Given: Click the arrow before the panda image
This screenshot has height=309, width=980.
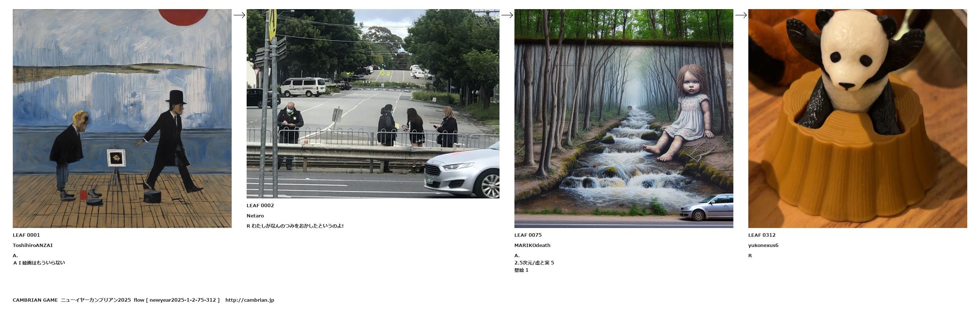Looking at the screenshot, I should point(741,15).
